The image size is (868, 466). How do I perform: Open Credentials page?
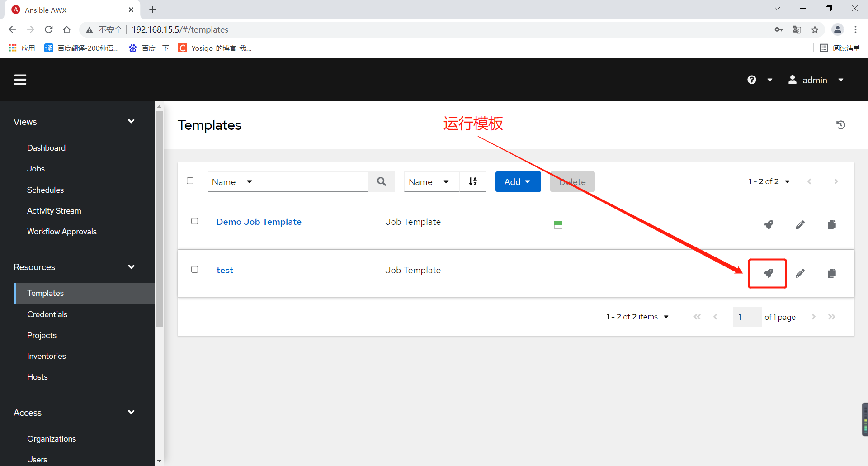[x=47, y=314]
